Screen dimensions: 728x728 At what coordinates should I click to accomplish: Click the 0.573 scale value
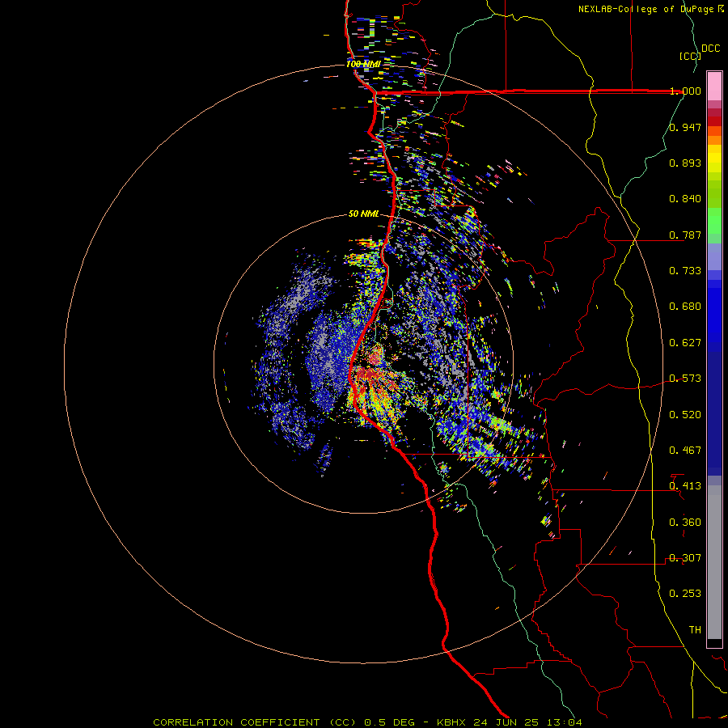685,379
